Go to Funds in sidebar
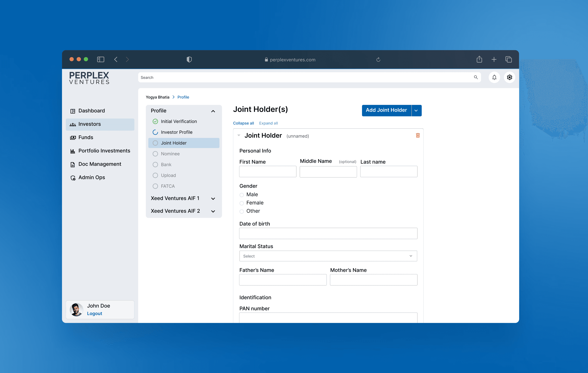Screen dimensions: 588x373 (x=86, y=137)
